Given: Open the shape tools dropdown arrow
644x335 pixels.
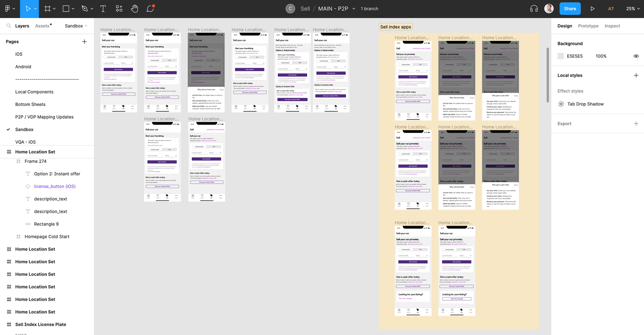Looking at the screenshot, I should 73,9.
